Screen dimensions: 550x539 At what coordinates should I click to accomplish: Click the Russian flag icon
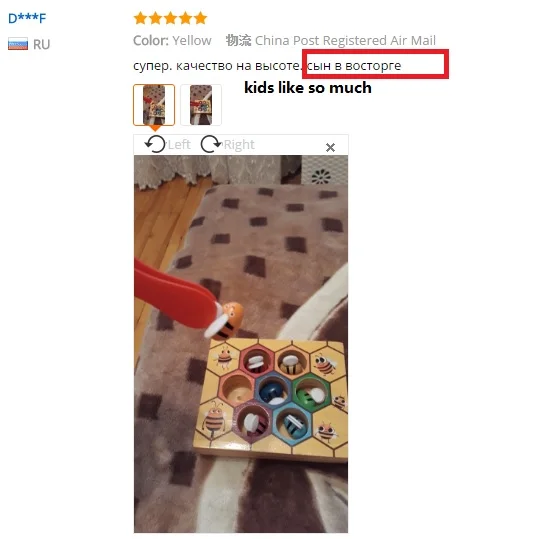point(18,44)
